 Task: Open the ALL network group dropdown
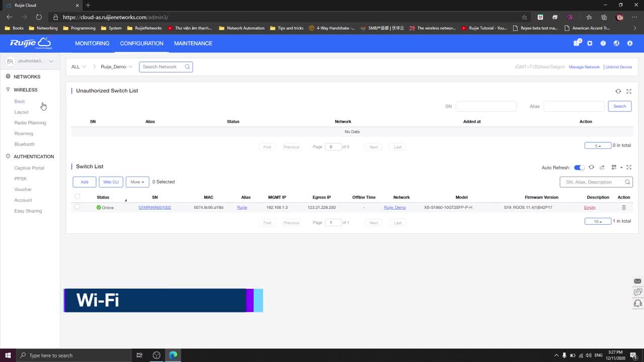pos(78,66)
